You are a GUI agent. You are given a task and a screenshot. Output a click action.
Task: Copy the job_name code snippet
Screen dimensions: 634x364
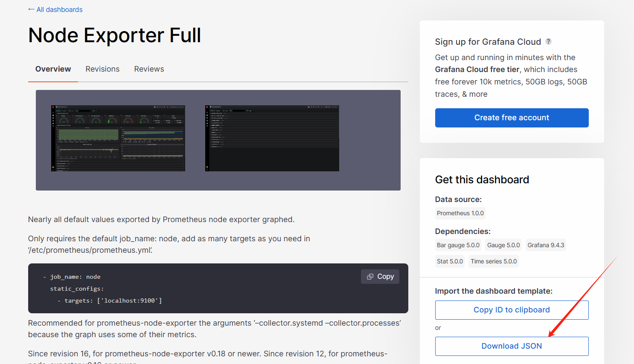click(x=380, y=277)
